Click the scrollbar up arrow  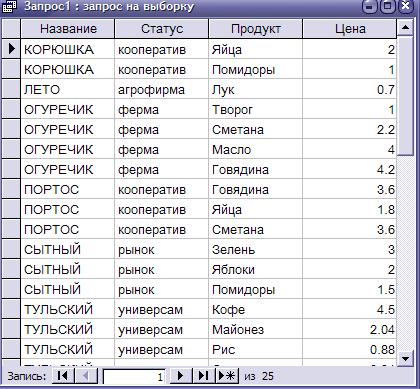point(406,28)
